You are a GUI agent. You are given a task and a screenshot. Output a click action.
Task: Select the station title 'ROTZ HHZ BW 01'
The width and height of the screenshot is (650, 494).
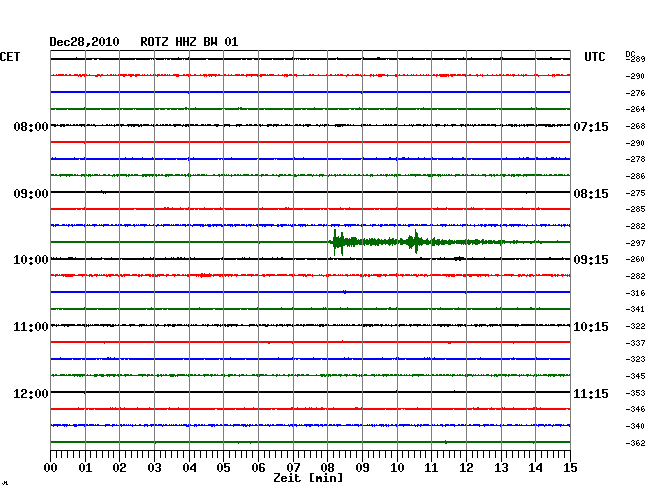pyautogui.click(x=189, y=42)
